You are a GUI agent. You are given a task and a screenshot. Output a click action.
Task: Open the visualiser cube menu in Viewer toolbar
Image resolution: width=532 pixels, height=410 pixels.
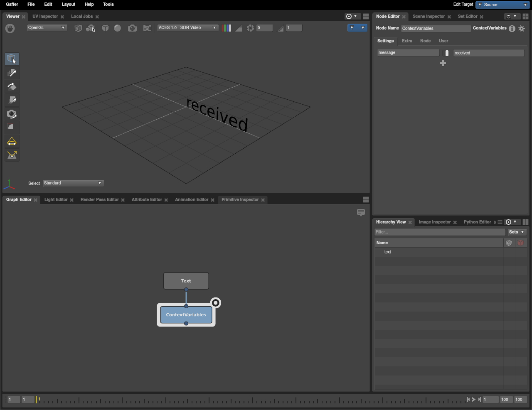point(105,28)
